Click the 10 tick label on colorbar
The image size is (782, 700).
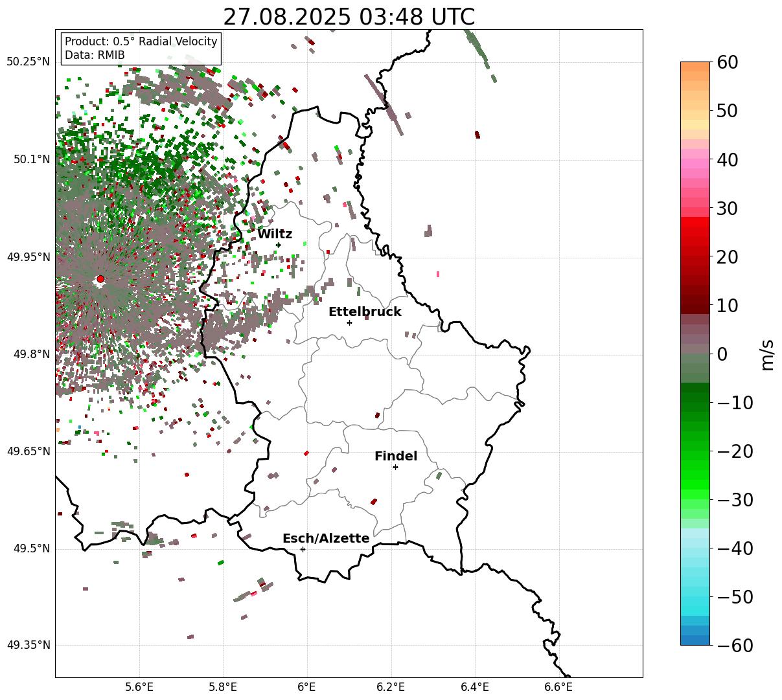coord(728,305)
